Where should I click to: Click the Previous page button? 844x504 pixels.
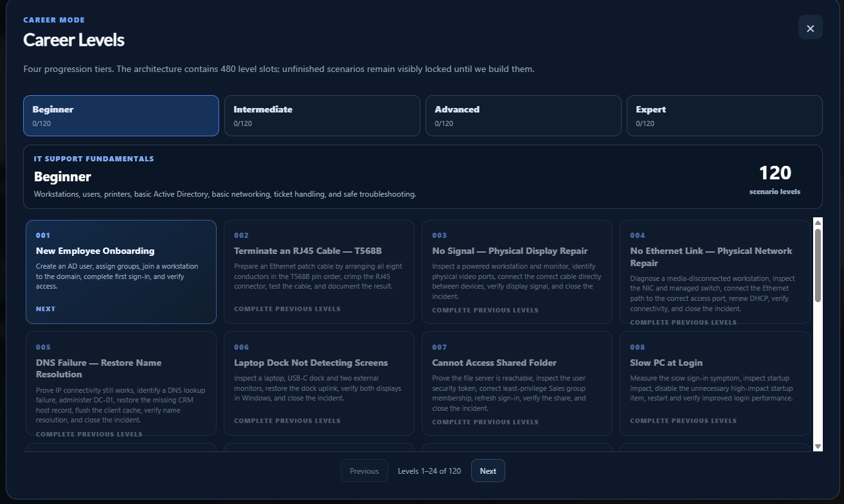pyautogui.click(x=364, y=471)
